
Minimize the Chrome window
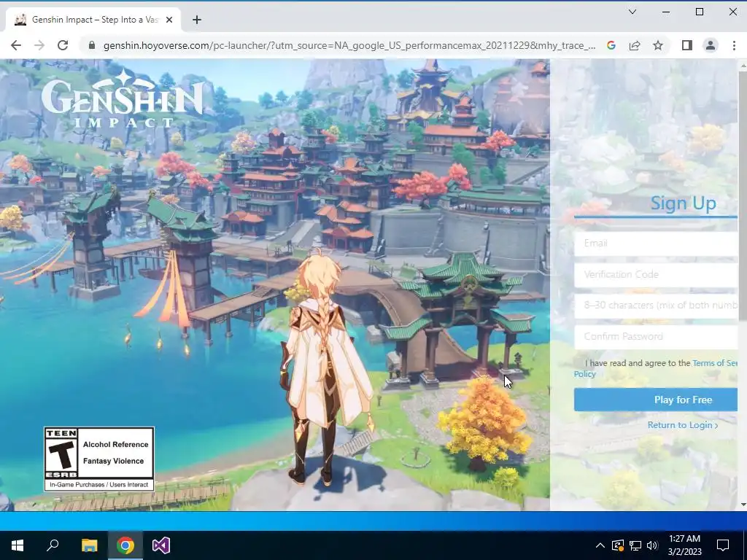tap(666, 12)
